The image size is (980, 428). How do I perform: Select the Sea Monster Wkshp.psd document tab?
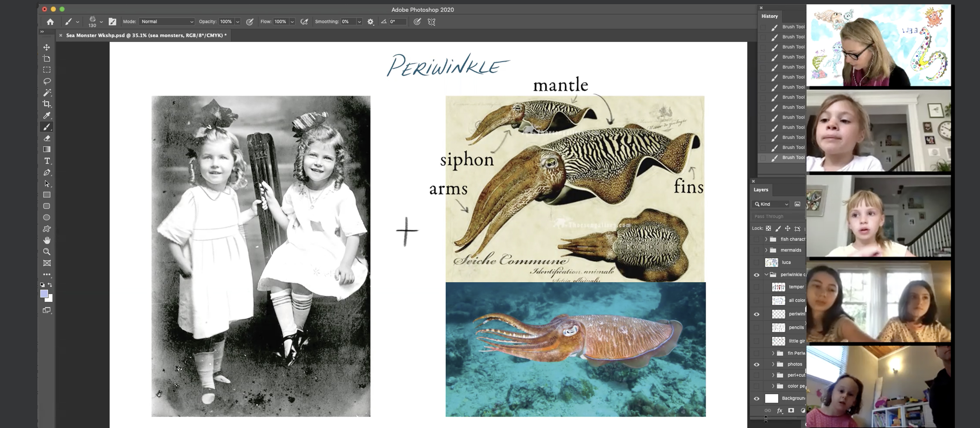point(146,35)
